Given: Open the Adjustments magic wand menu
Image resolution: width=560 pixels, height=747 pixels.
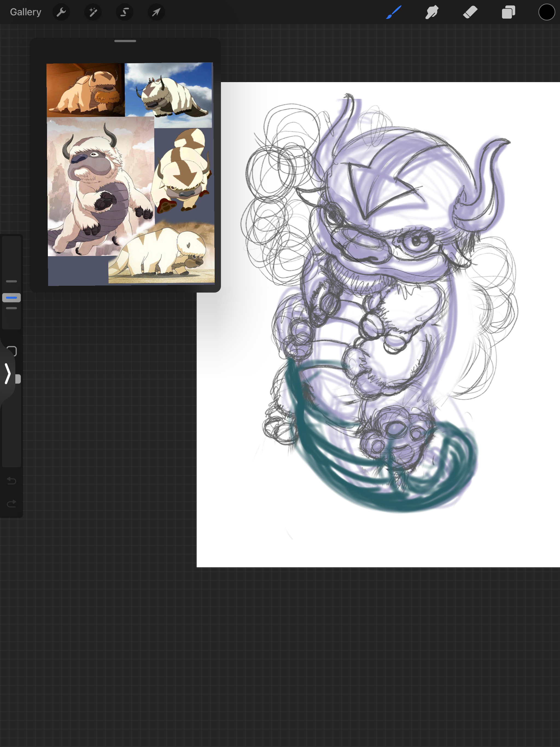Looking at the screenshot, I should [93, 12].
